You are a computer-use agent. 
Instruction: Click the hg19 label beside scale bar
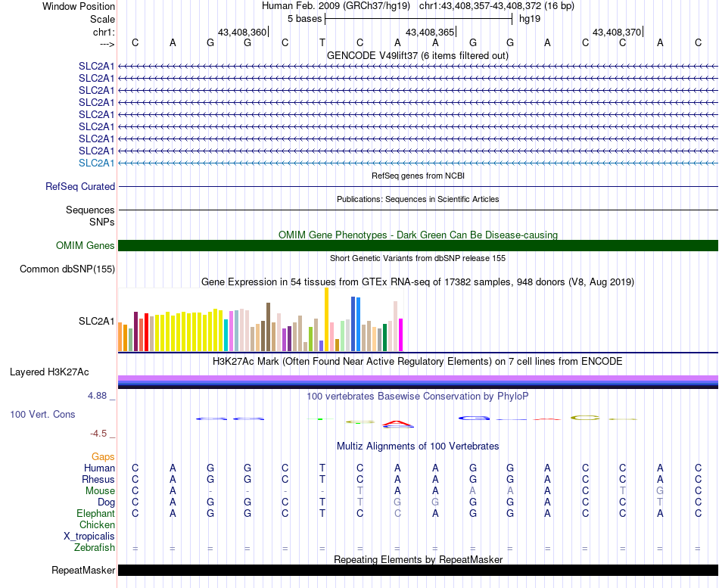(x=530, y=19)
